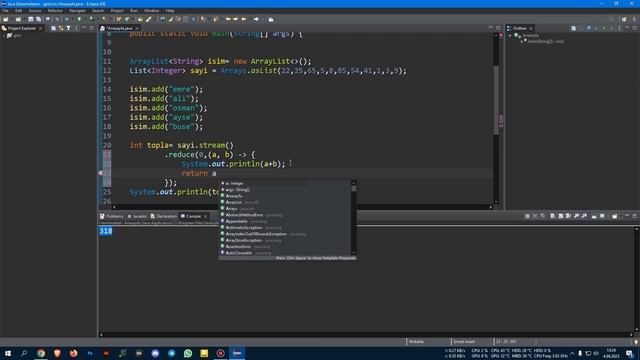Screen dimensions: 640x360
Task: Click Collapse All in Project Explorer
Action: pos(53,28)
